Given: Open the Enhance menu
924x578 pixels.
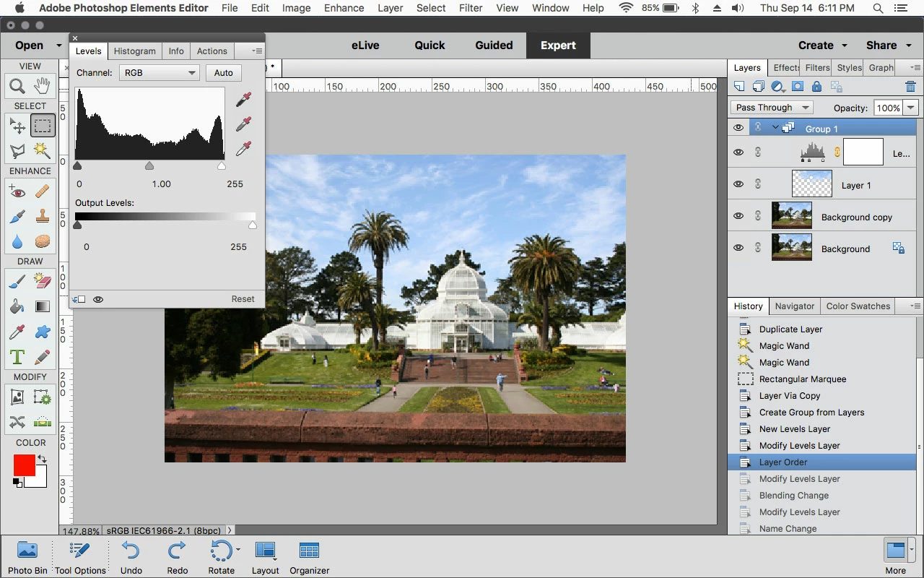Looking at the screenshot, I should (344, 8).
